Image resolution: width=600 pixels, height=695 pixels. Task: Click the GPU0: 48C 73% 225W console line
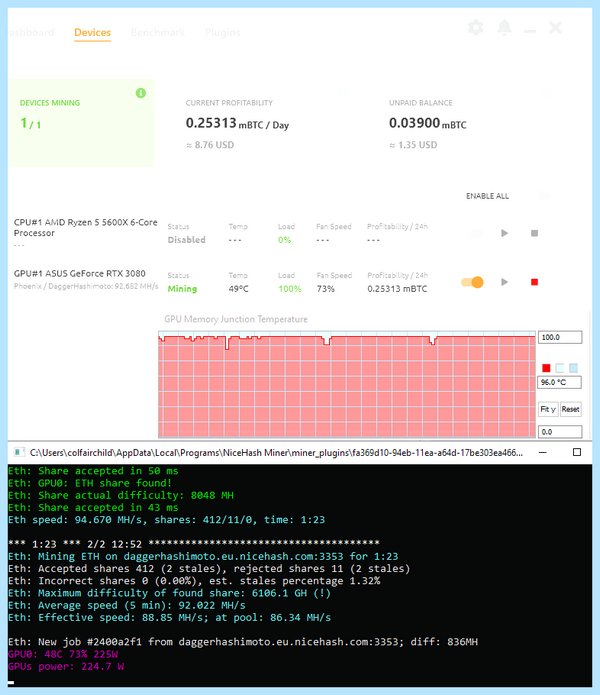click(63, 654)
